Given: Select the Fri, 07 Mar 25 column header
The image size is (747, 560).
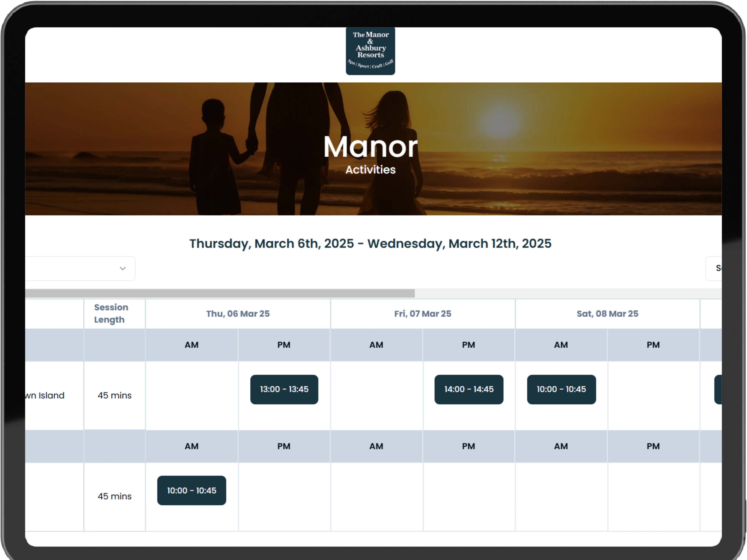Looking at the screenshot, I should (423, 314).
